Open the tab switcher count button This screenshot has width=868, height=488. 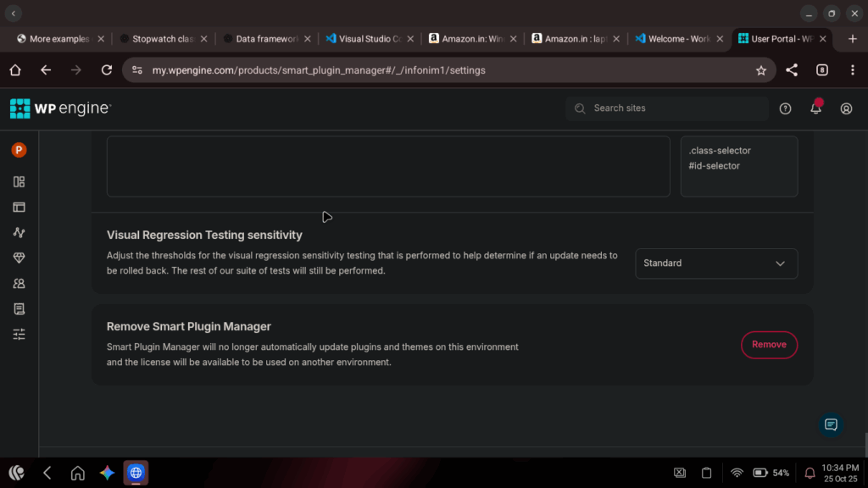click(821, 70)
